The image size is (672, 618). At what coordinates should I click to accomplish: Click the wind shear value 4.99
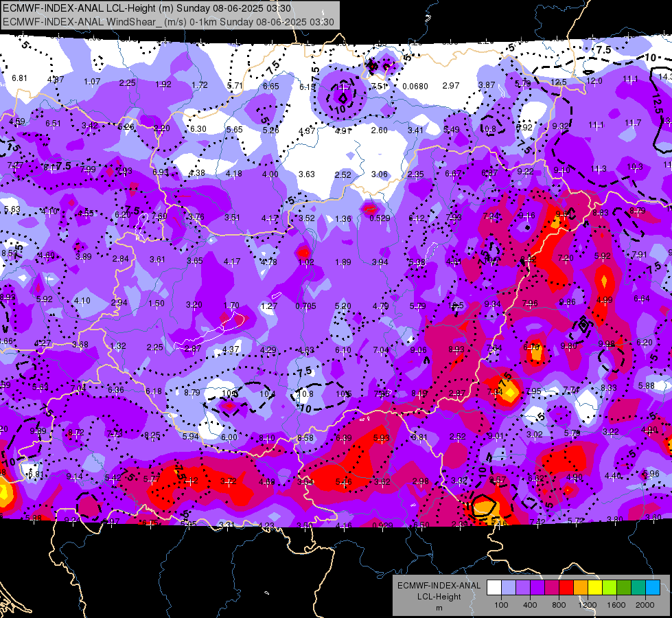click(x=604, y=300)
